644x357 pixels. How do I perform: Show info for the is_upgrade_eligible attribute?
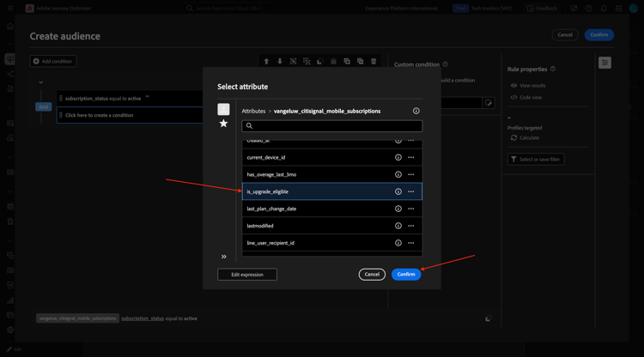tap(398, 191)
